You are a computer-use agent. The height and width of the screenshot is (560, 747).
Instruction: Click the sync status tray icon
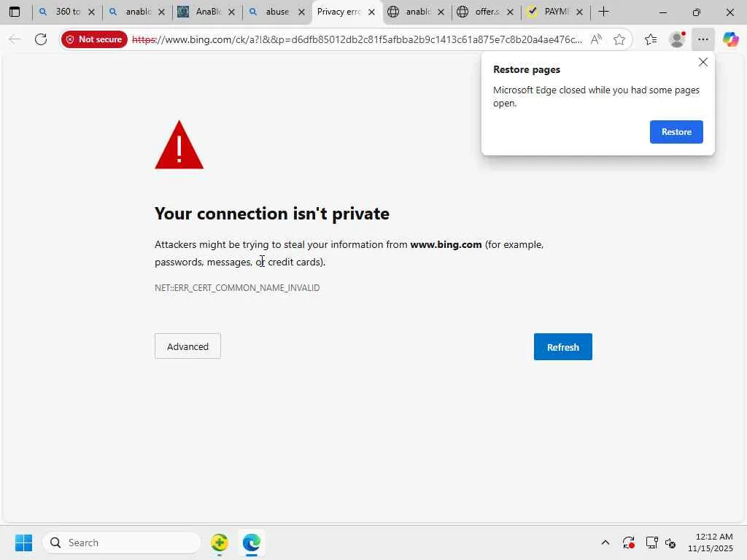click(x=628, y=542)
